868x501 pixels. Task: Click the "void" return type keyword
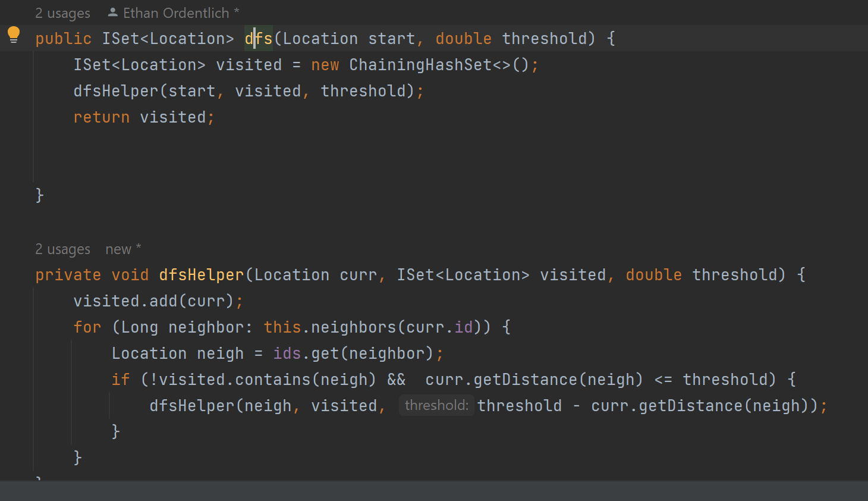(130, 275)
